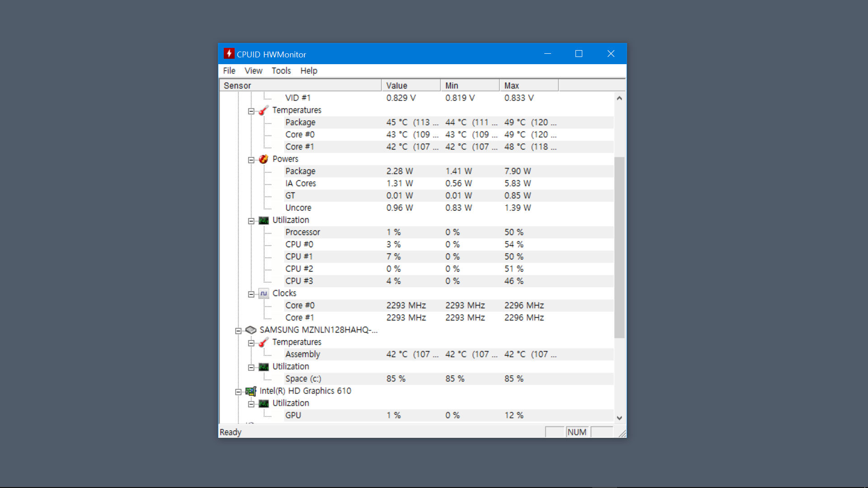Click the Clocks waveform icon

pos(264,294)
